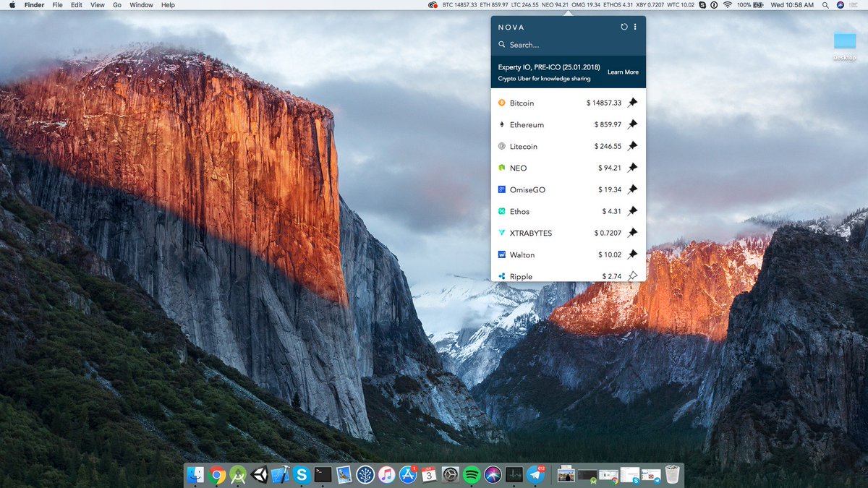Open the View menu
The height and width of the screenshot is (488, 868).
[x=98, y=5]
